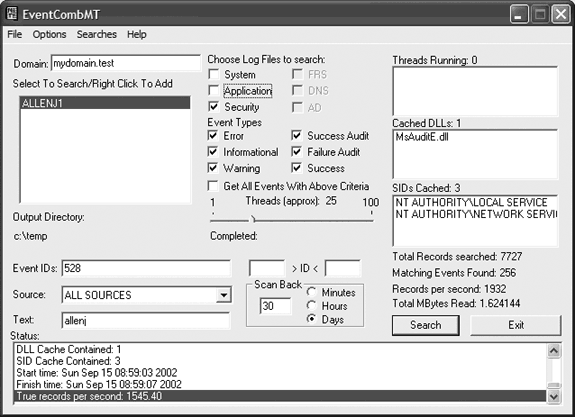Open the Help menu
The height and width of the screenshot is (417, 575).
pyautogui.click(x=137, y=34)
